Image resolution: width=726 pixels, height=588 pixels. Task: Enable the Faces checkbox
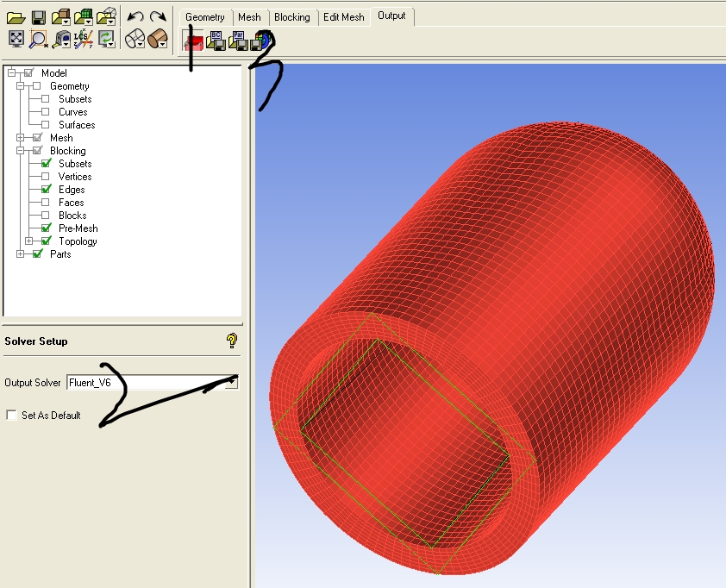pos(46,203)
